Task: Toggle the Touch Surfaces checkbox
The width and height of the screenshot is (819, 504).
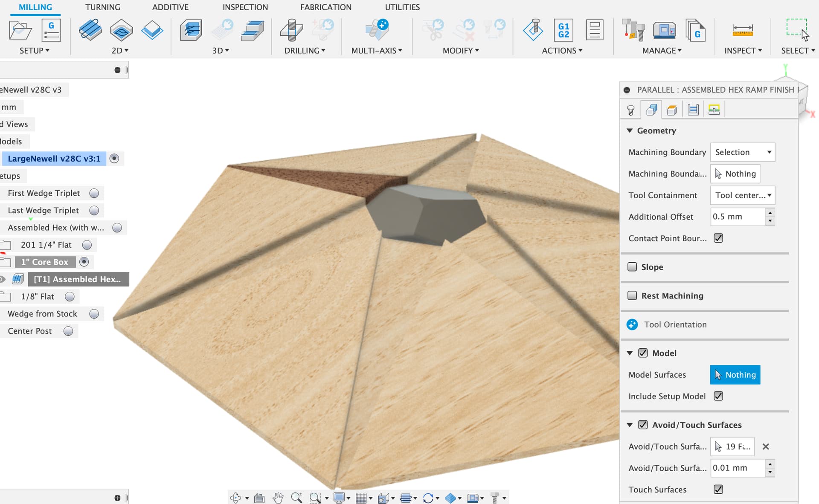Action: pyautogui.click(x=718, y=489)
